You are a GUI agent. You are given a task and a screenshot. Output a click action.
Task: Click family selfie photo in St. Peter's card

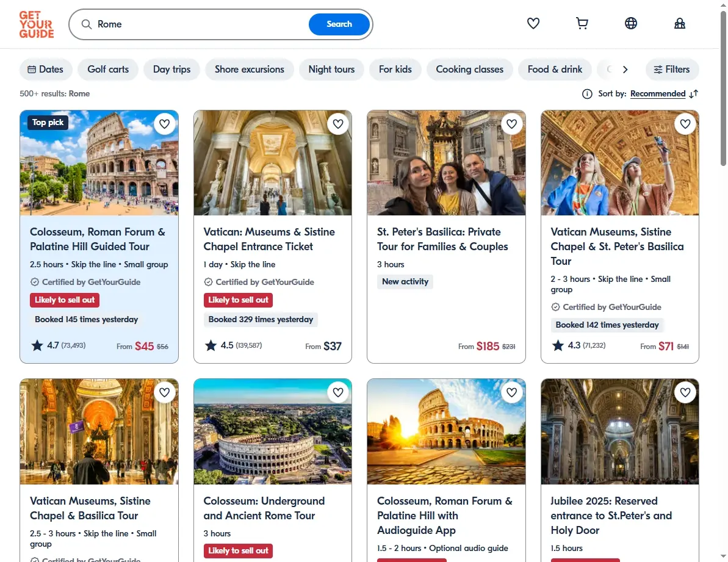446,163
